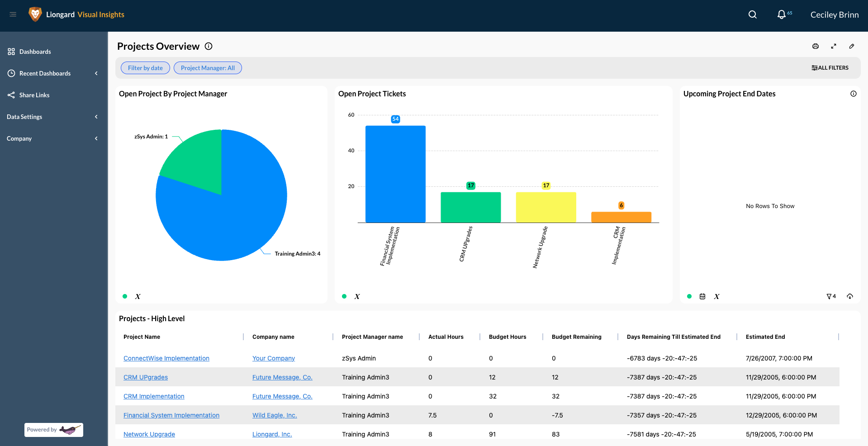Click blue Financial System Implementation bar
Screen dimensions: 868x446
(x=395, y=174)
